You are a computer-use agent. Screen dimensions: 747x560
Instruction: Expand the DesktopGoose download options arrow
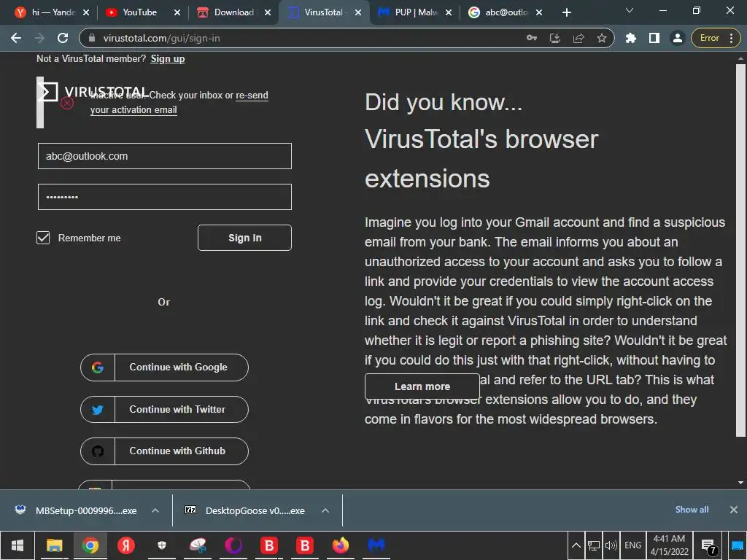click(x=325, y=510)
